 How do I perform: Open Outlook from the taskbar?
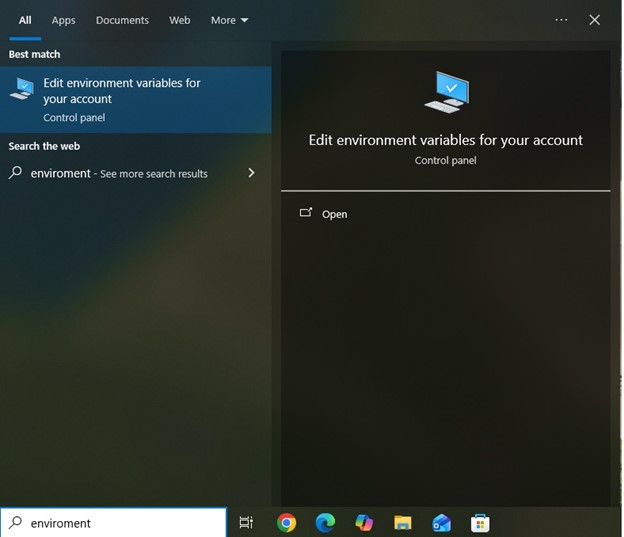click(x=441, y=523)
